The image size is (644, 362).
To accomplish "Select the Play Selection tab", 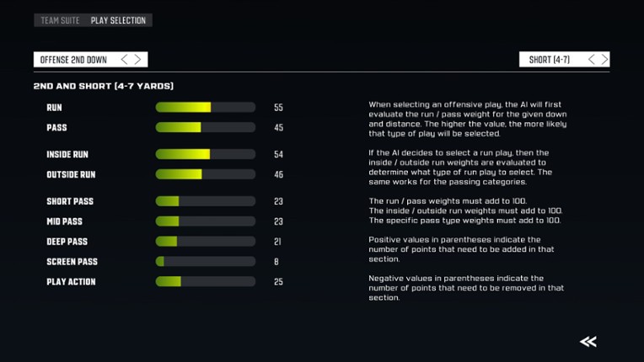I will tap(118, 20).
